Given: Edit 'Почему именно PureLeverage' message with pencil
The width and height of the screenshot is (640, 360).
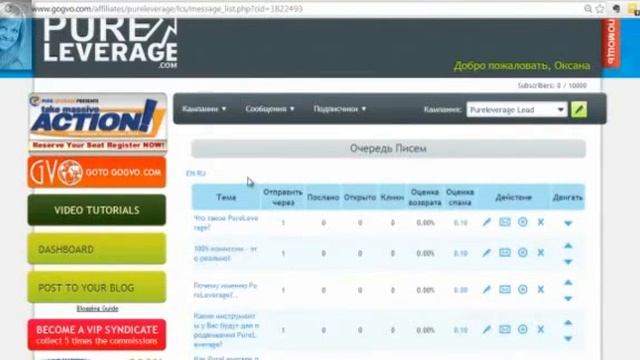Looking at the screenshot, I should point(487,290).
